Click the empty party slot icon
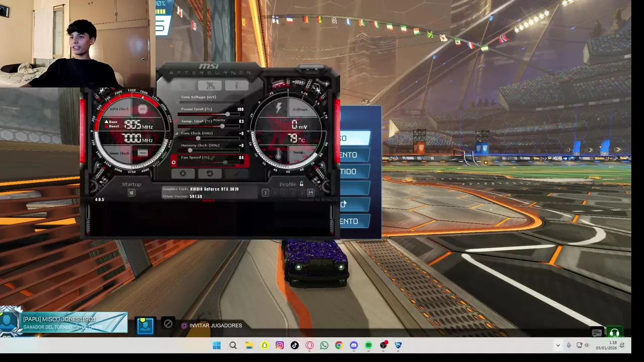This screenshot has width=644, height=362. click(x=168, y=324)
